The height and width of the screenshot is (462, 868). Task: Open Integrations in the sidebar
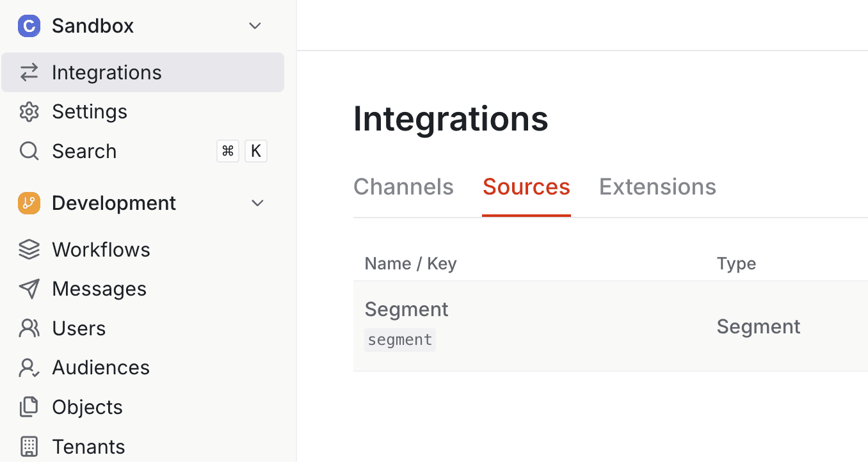point(143,72)
